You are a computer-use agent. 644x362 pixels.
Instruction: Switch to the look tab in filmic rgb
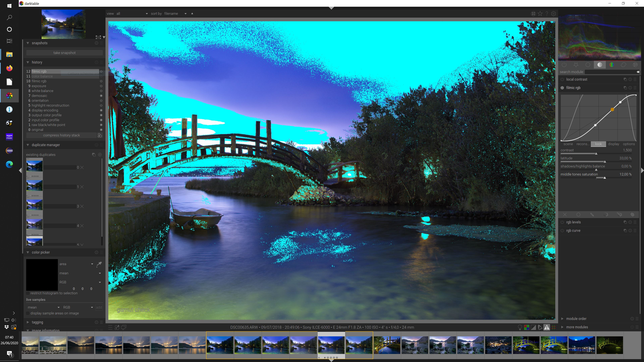pyautogui.click(x=598, y=144)
